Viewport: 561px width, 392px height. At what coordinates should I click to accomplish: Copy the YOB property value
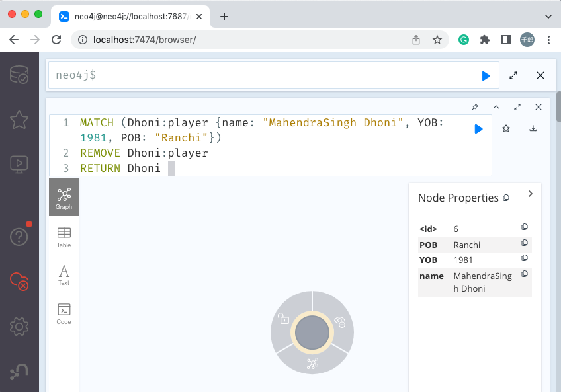tap(525, 258)
